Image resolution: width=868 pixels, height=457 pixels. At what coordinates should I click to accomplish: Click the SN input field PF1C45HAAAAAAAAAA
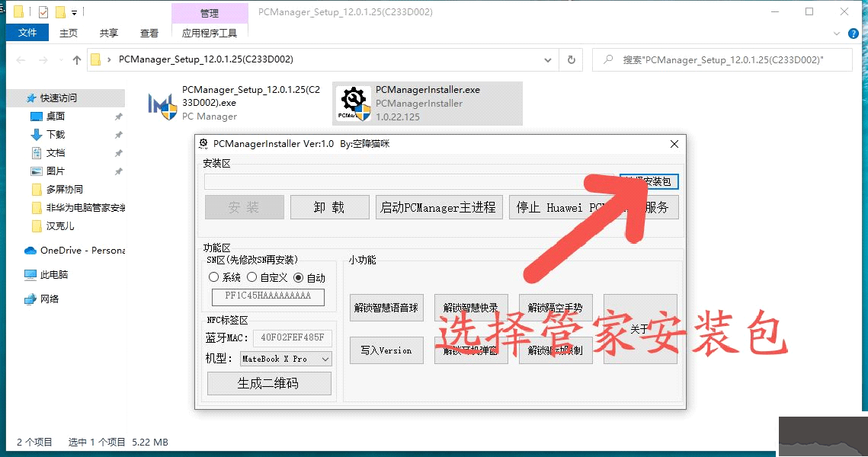tap(268, 296)
